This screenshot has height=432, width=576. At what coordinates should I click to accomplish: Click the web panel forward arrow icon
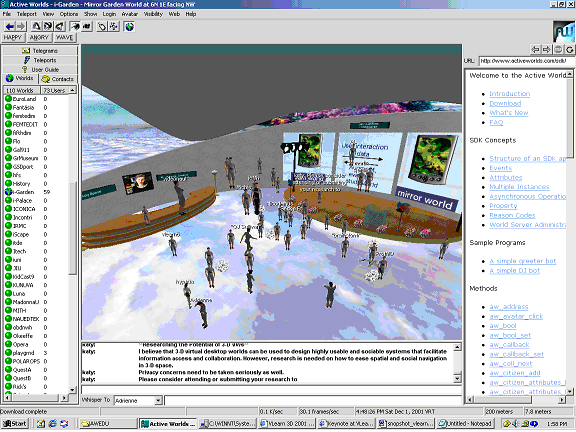547,49
